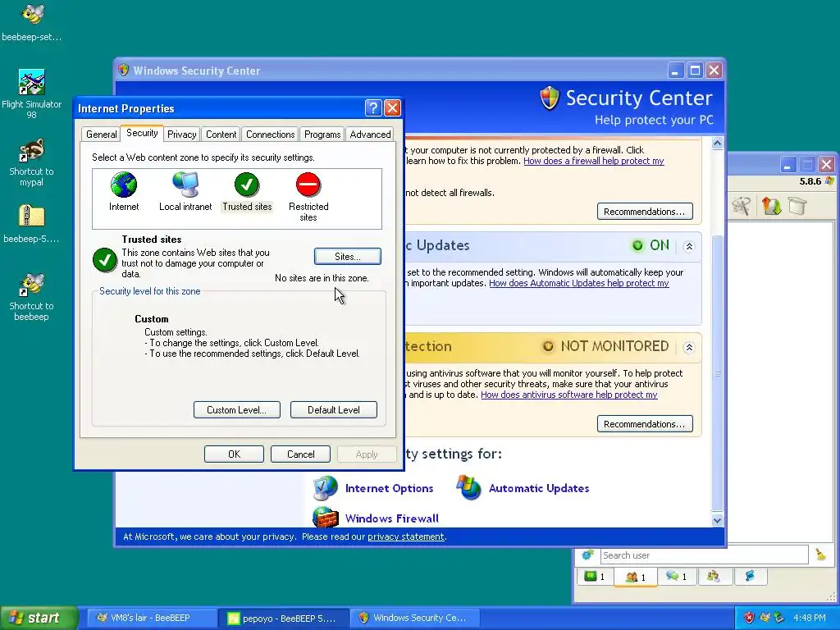Open 'How does antivirus software help protect my' link
840x630 pixels.
click(x=569, y=395)
